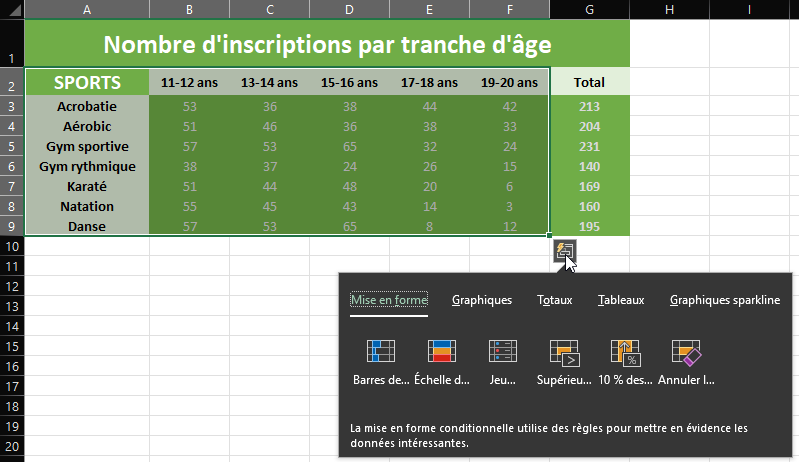This screenshot has height=462, width=799.
Task: Apply Jeu d'icônes formatting
Action: (x=503, y=360)
